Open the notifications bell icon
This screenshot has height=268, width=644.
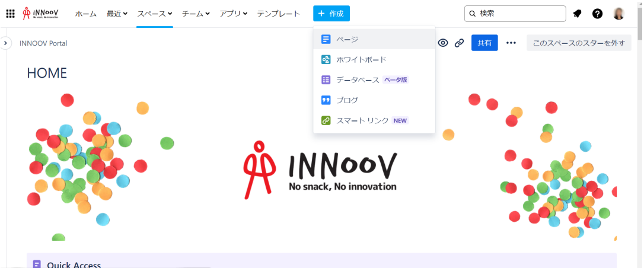tap(577, 14)
